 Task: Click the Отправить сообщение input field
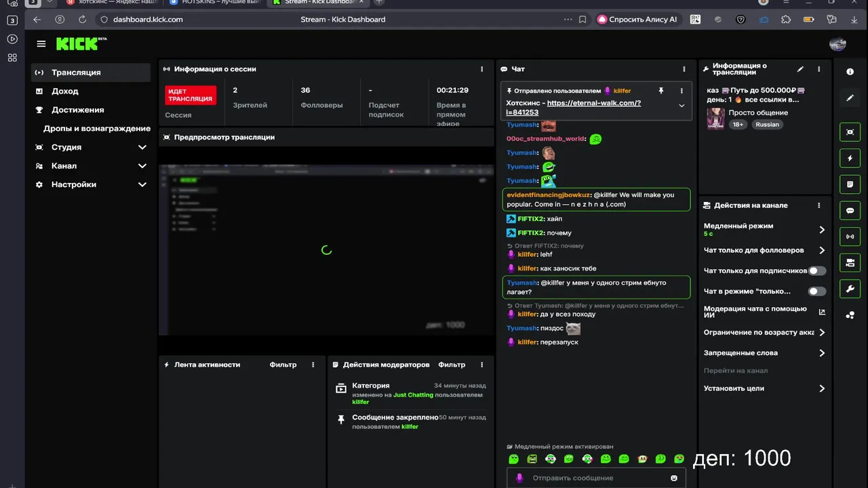click(x=596, y=478)
